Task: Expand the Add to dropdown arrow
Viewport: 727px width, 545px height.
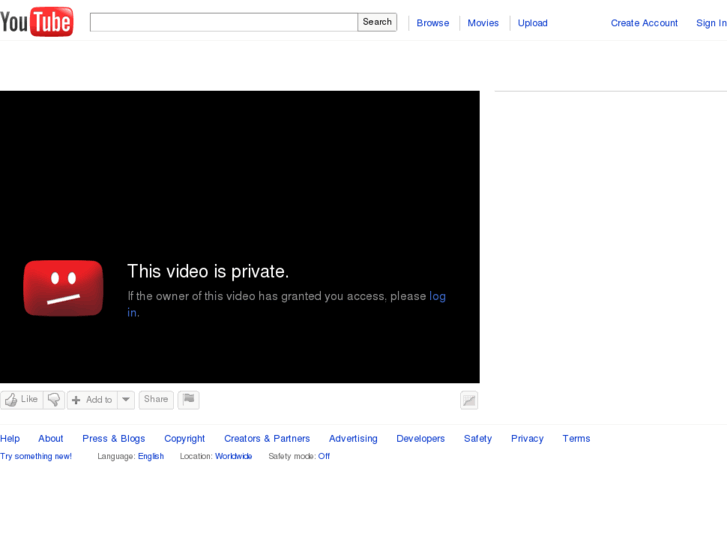Action: click(x=126, y=400)
